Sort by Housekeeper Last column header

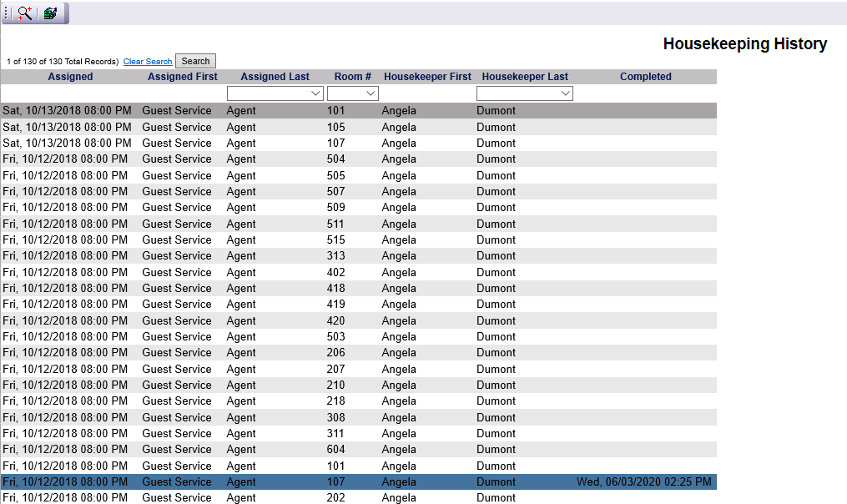(525, 77)
